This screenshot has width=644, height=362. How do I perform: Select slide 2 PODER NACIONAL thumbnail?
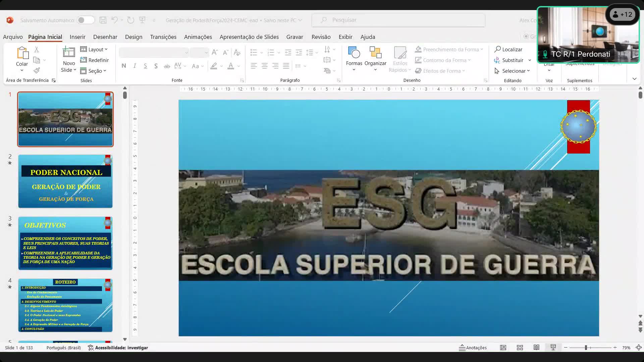point(65,181)
